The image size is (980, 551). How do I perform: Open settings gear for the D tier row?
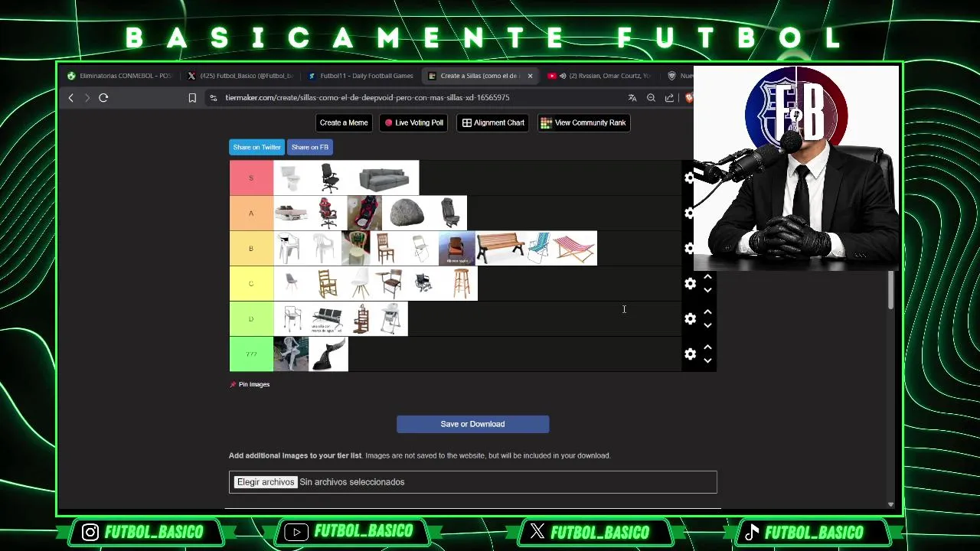690,319
